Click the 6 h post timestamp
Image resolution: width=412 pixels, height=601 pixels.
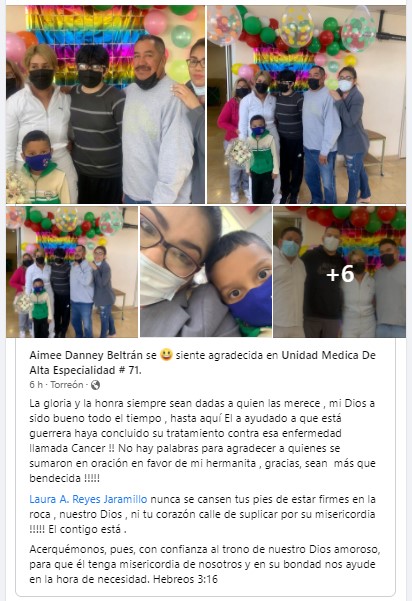click(x=36, y=385)
